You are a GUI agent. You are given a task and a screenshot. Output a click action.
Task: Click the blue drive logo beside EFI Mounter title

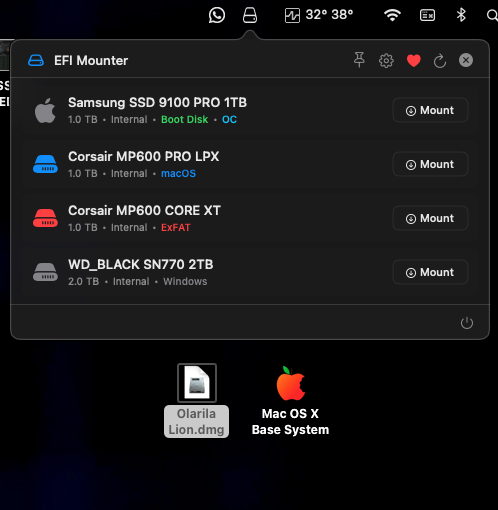[x=36, y=61]
